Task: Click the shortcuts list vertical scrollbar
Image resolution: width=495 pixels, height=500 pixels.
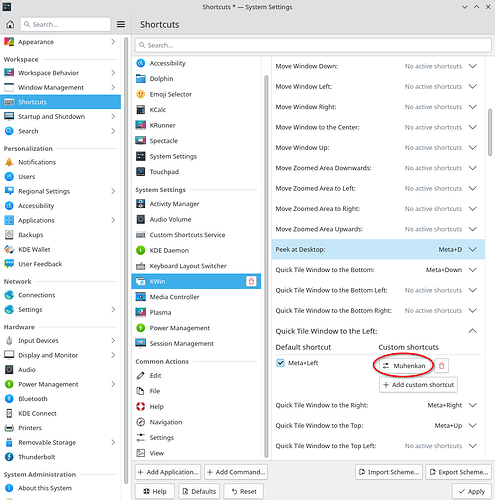Action: click(490, 132)
